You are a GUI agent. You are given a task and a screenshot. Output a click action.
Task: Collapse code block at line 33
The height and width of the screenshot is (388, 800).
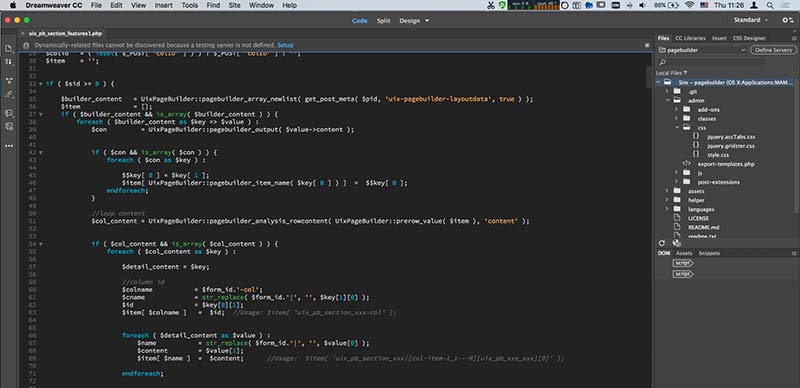41,84
